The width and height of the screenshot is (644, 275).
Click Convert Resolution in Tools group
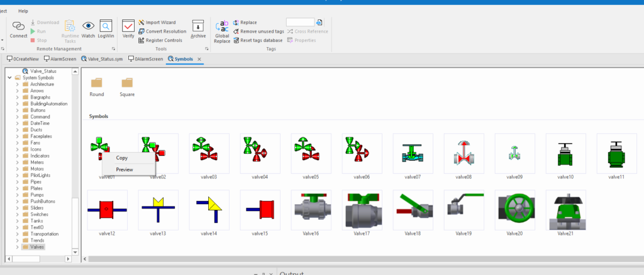point(162,31)
